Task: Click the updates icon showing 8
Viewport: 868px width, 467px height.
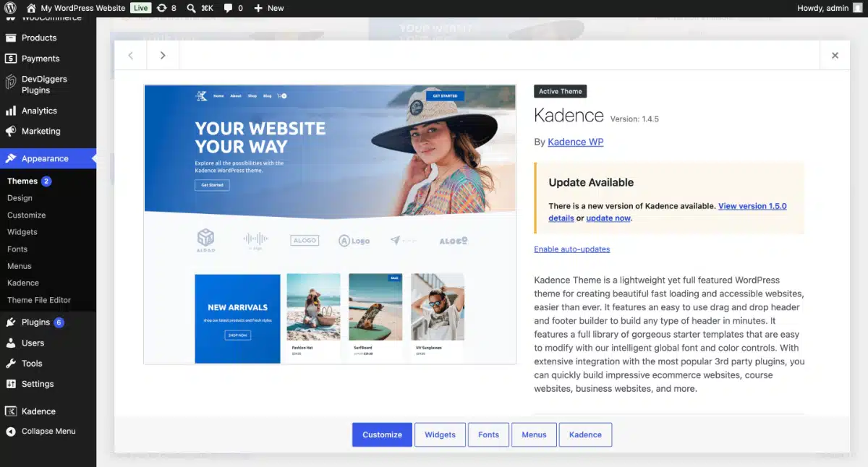Action: 162,8
